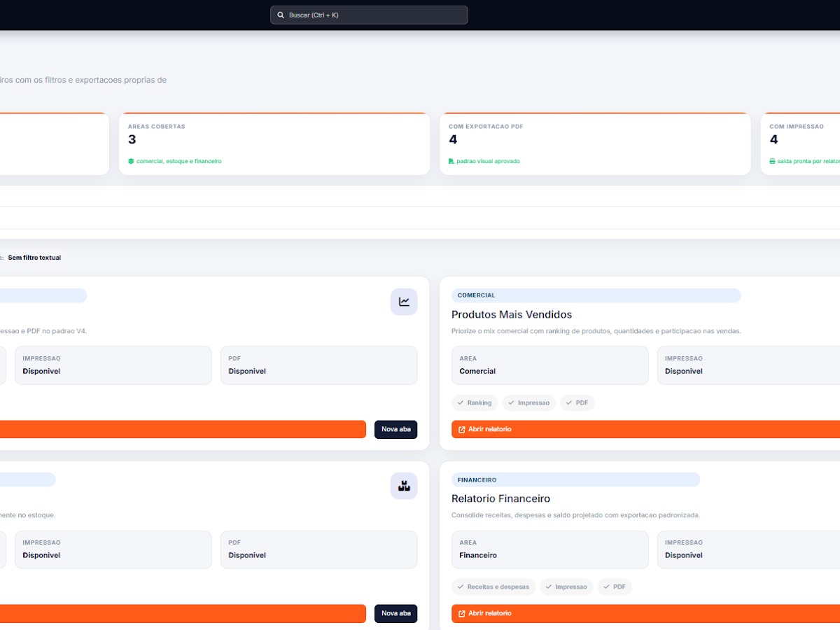Select the "Sem filtro textual" filter chip
The image size is (840, 630).
[x=34, y=258]
